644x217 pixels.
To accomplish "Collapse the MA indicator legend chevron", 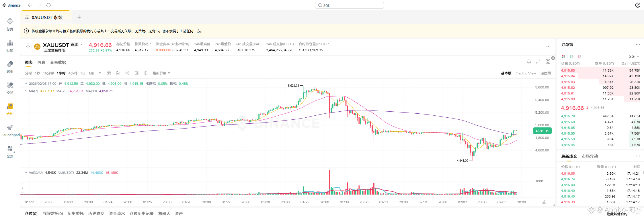I will click(x=26, y=91).
